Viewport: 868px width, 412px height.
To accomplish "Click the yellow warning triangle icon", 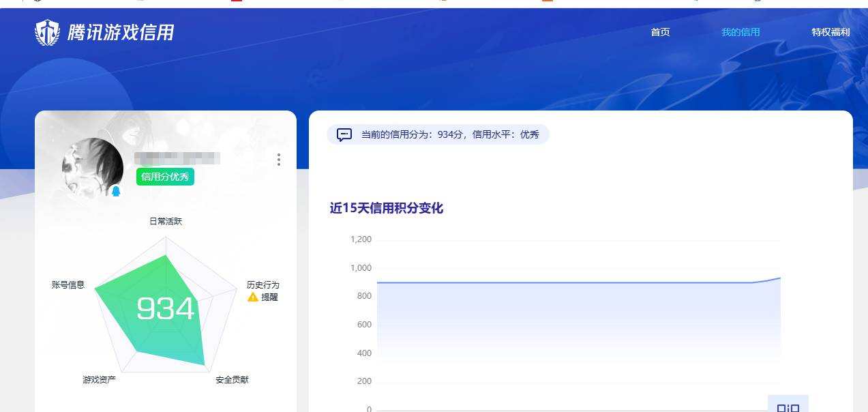I will [x=253, y=297].
